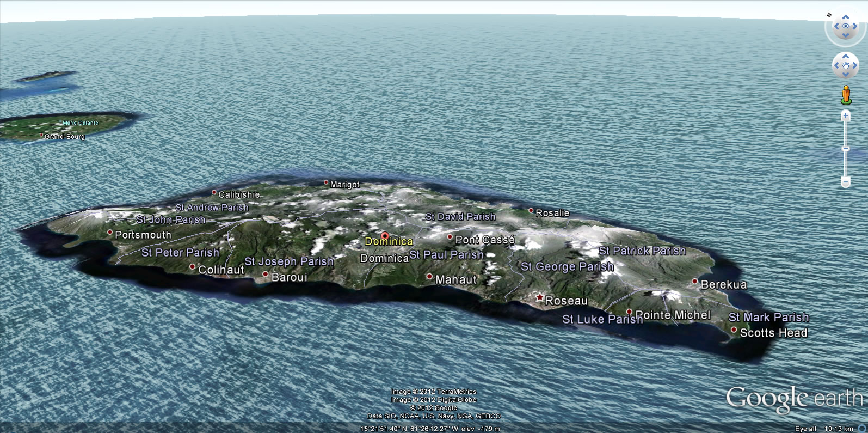This screenshot has width=868, height=433.
Task: Click the Google Earth logo
Action: pos(794,399)
